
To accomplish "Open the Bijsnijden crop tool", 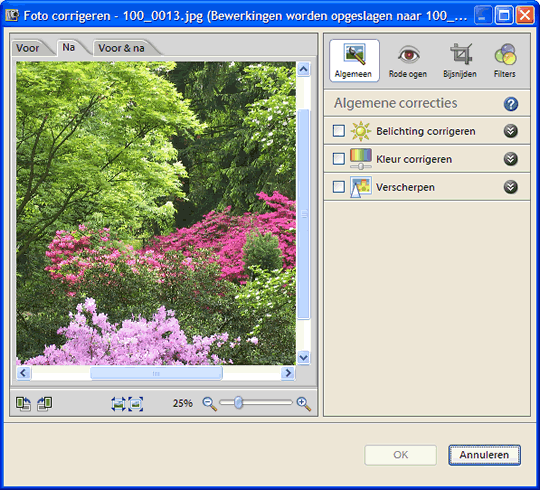I will tap(460, 60).
